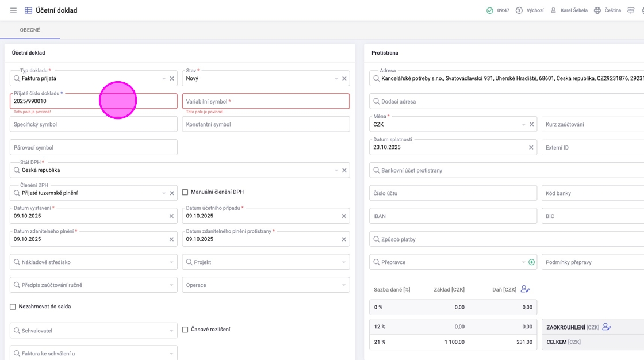Switch to the OBECNÉ tab
This screenshot has width=644, height=360.
pos(30,30)
